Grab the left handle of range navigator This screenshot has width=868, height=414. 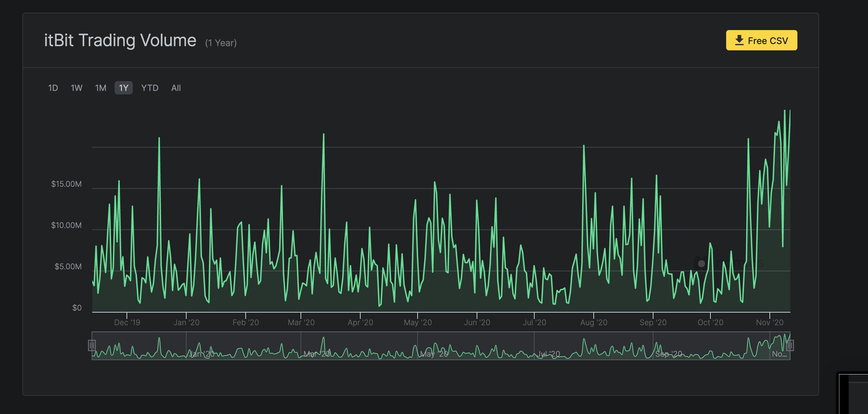92,345
